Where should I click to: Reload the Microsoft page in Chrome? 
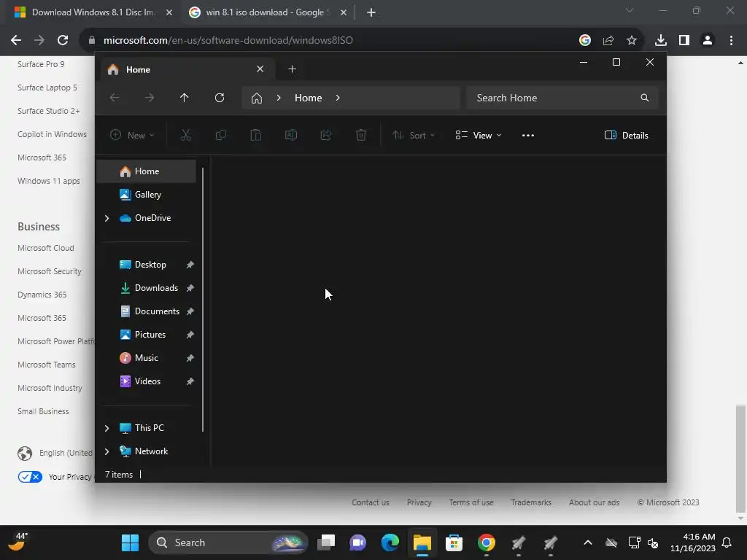click(x=63, y=41)
